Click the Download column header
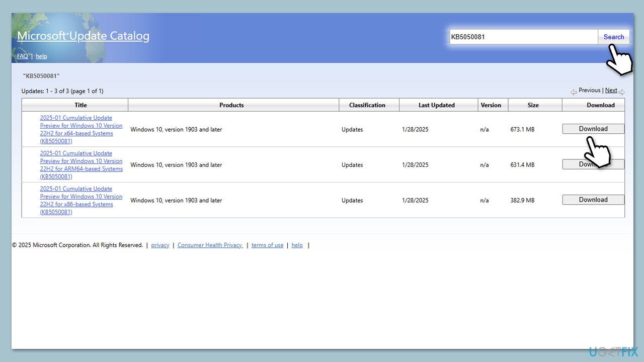This screenshot has height=362, width=644. (x=593, y=105)
